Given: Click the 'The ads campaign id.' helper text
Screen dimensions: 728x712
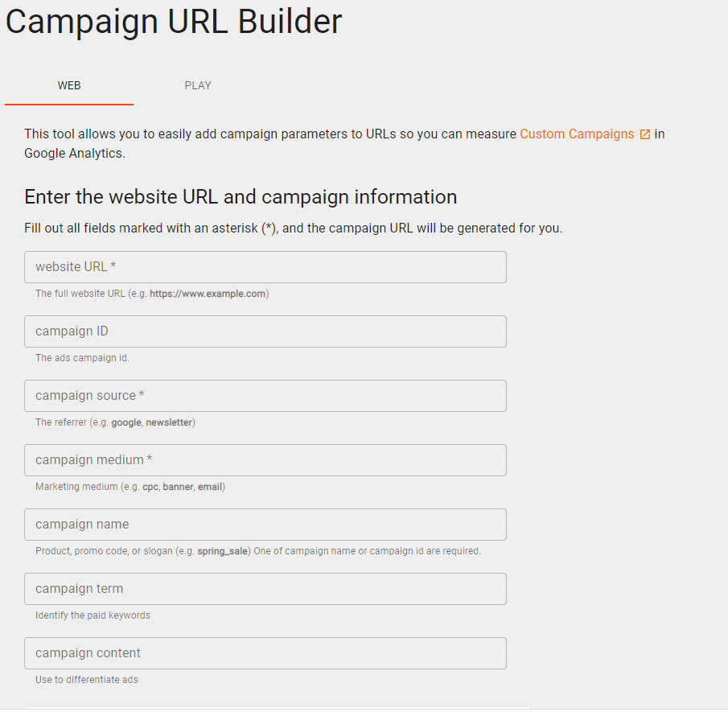Looking at the screenshot, I should click(x=82, y=358).
